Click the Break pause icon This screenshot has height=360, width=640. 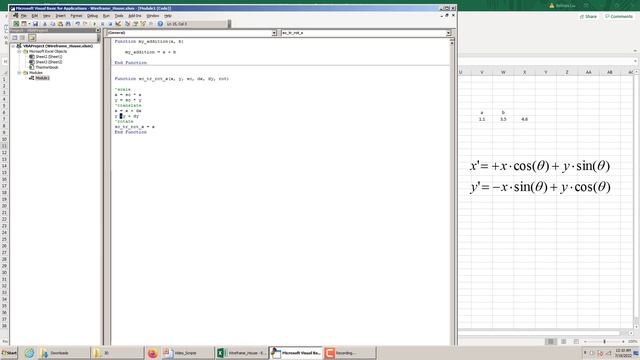tap(102, 24)
